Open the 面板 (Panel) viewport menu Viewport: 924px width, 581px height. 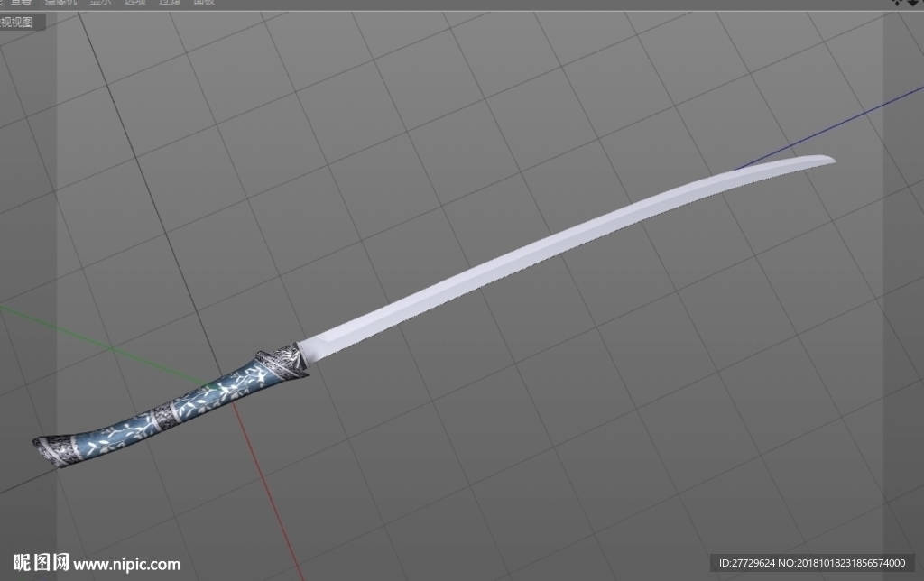[x=205, y=3]
